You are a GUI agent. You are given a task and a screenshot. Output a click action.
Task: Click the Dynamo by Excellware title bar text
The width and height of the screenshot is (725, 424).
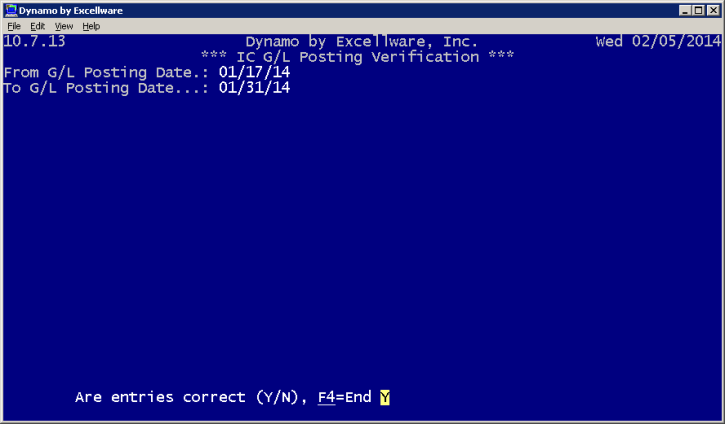pyautogui.click(x=71, y=10)
